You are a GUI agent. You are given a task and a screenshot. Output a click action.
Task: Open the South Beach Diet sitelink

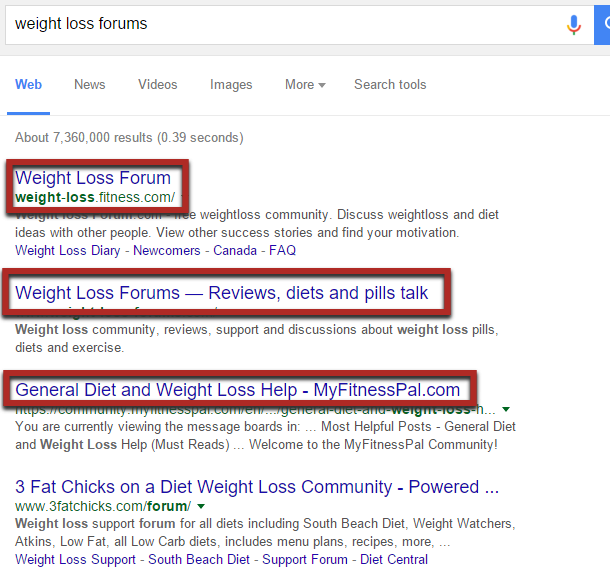199,559
